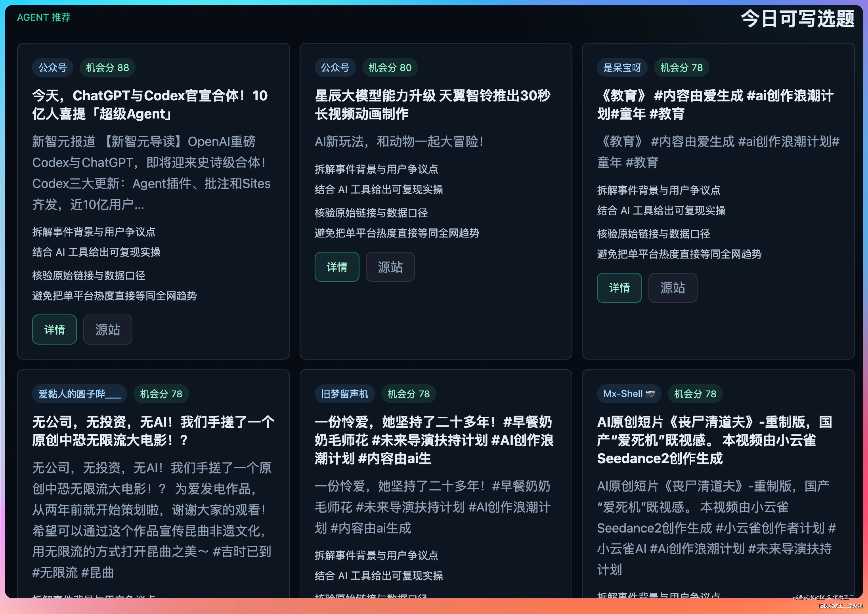The height and width of the screenshot is (614, 868).
Task: Click the 旧梦留声机 source tag
Action: tap(344, 394)
